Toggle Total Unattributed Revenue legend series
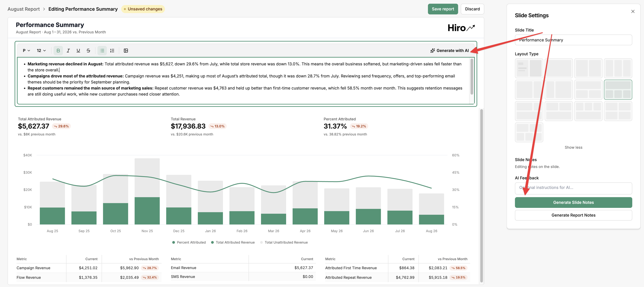 coord(284,242)
